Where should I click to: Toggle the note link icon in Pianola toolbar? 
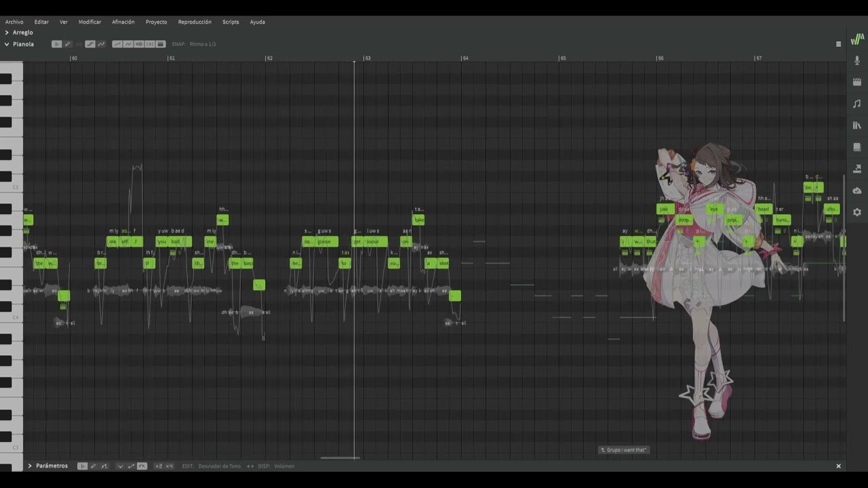coord(79,44)
